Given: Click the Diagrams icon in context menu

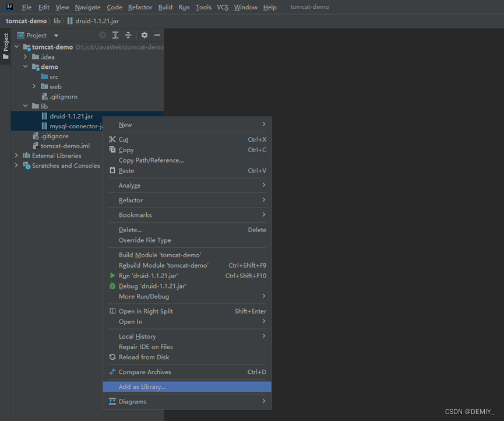Looking at the screenshot, I should [x=112, y=401].
